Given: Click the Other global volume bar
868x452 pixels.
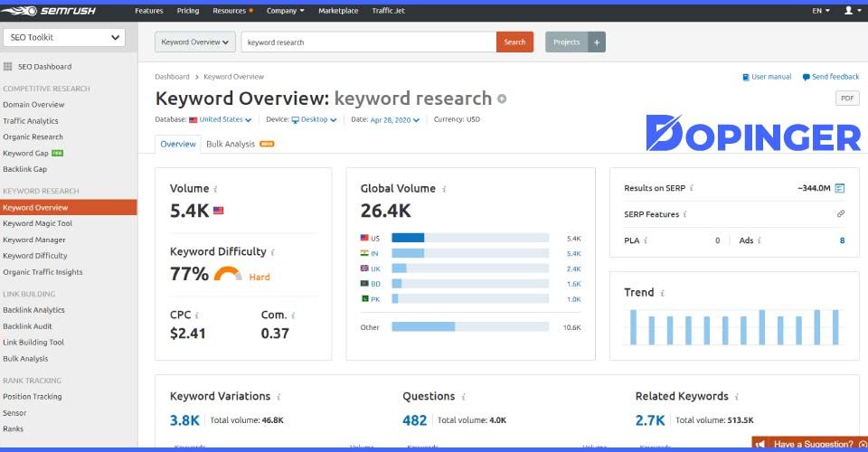Looking at the screenshot, I should pyautogui.click(x=470, y=327).
